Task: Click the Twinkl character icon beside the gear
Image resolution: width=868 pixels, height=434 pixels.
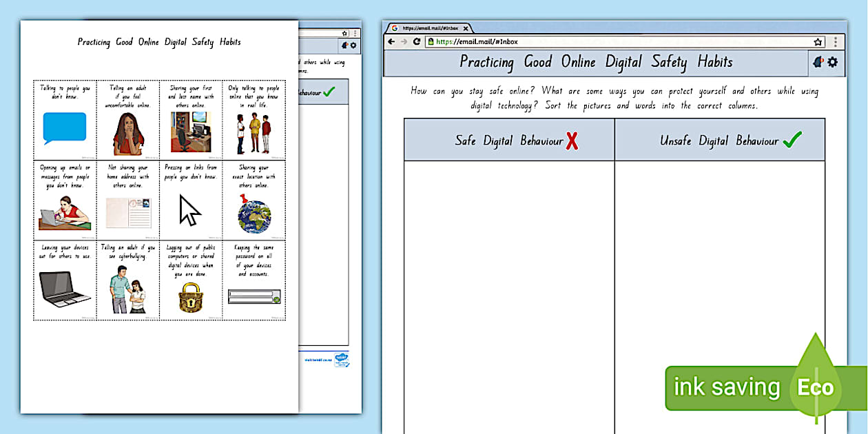Action: coord(818,61)
